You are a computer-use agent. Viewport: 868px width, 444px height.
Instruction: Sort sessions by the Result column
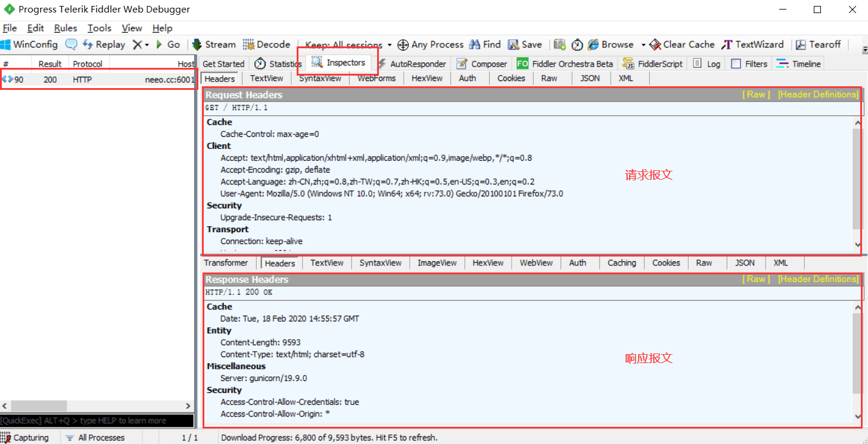click(x=50, y=64)
